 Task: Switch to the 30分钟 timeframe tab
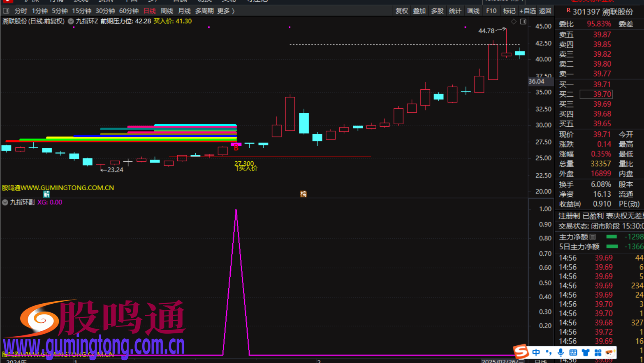tap(105, 11)
